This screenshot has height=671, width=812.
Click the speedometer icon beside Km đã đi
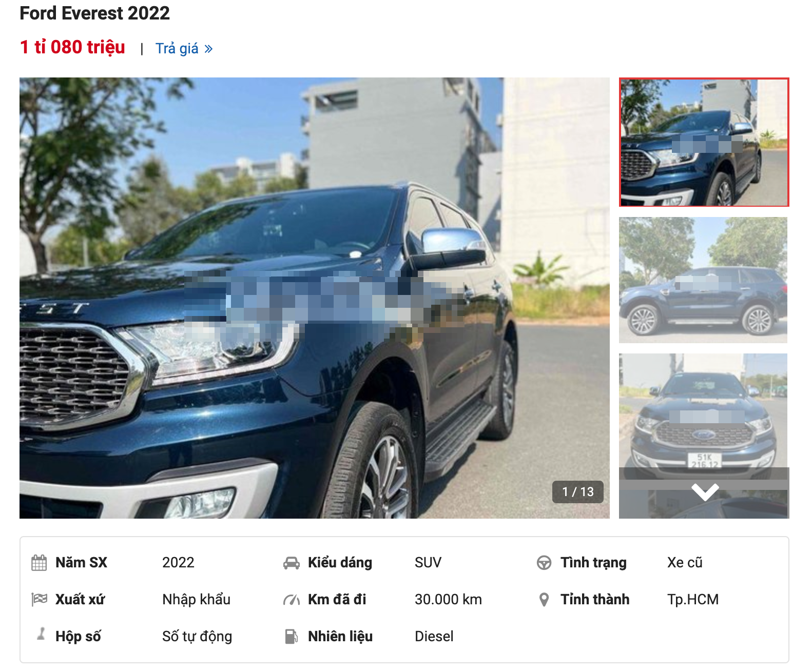[292, 599]
